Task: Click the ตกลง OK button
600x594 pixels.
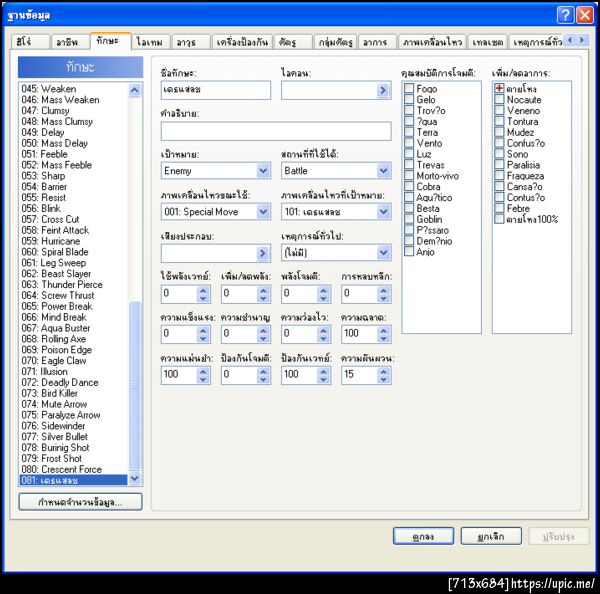Action: [423, 536]
